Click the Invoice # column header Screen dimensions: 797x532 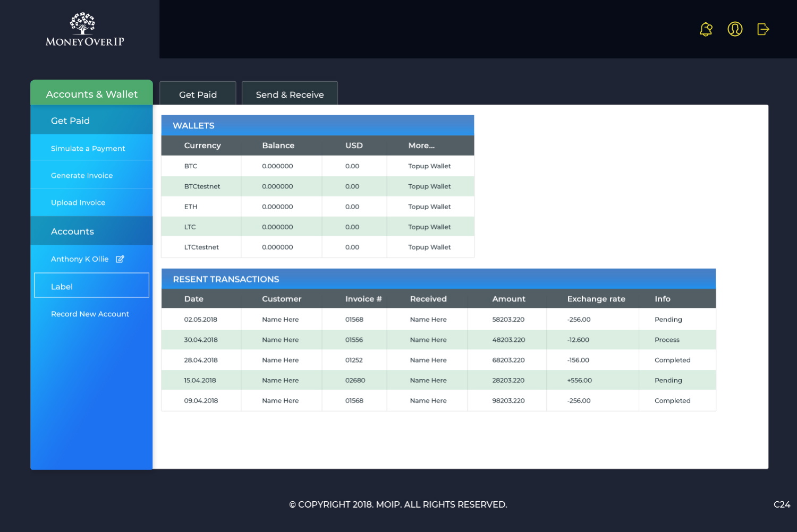(x=363, y=299)
